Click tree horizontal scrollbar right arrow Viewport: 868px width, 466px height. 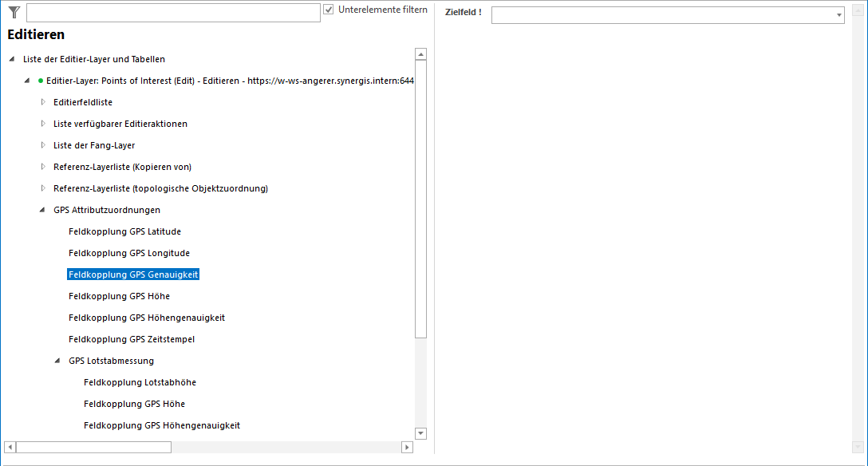click(408, 447)
